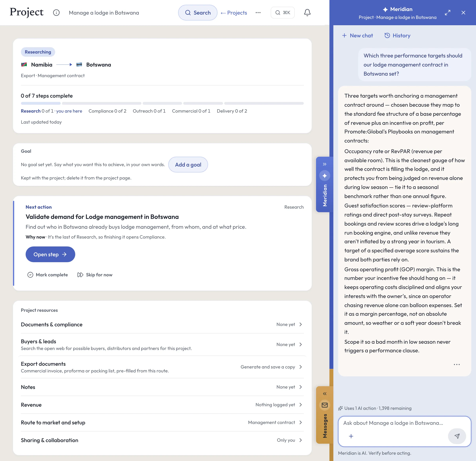The width and height of the screenshot is (476, 461).
Task: Skip the next action for now
Action: point(95,275)
